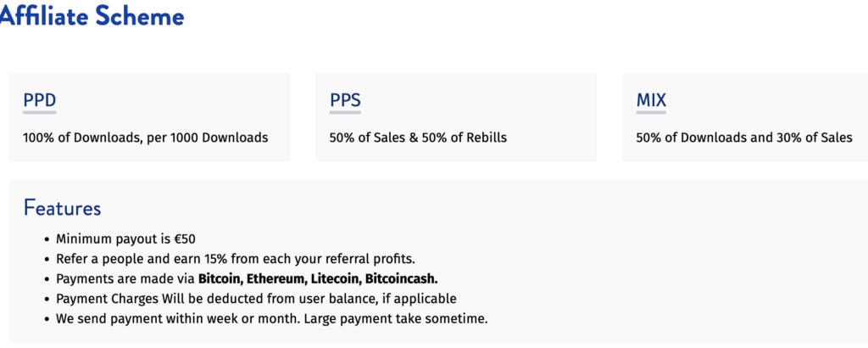Click the 50% of Downloads and 30% text
868x348 pixels.
(744, 138)
